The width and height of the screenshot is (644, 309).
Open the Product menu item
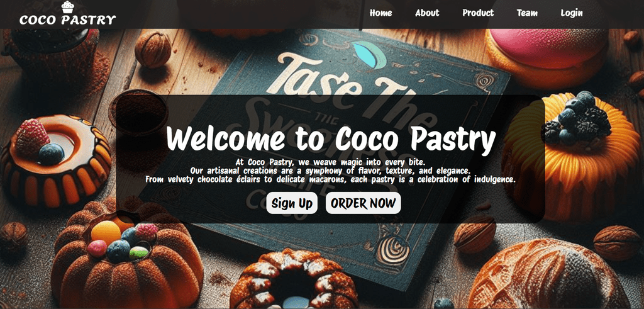[x=478, y=13]
